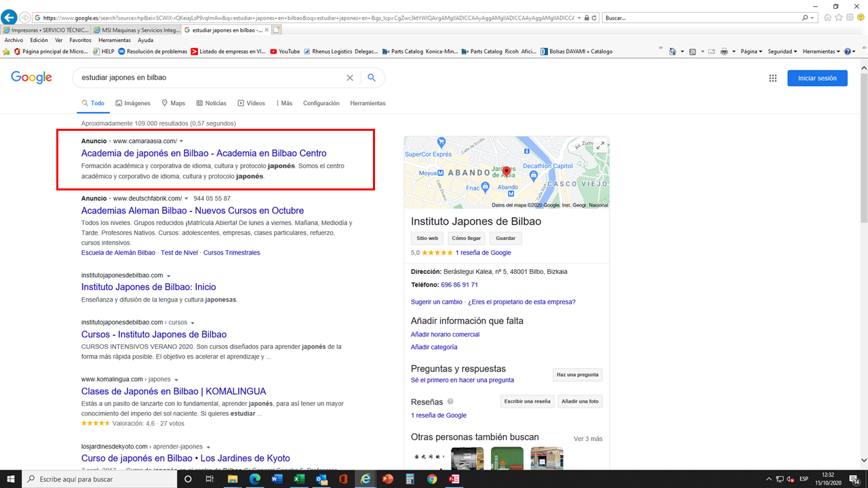Click the favorites star icon beside the window home icon

(839, 18)
